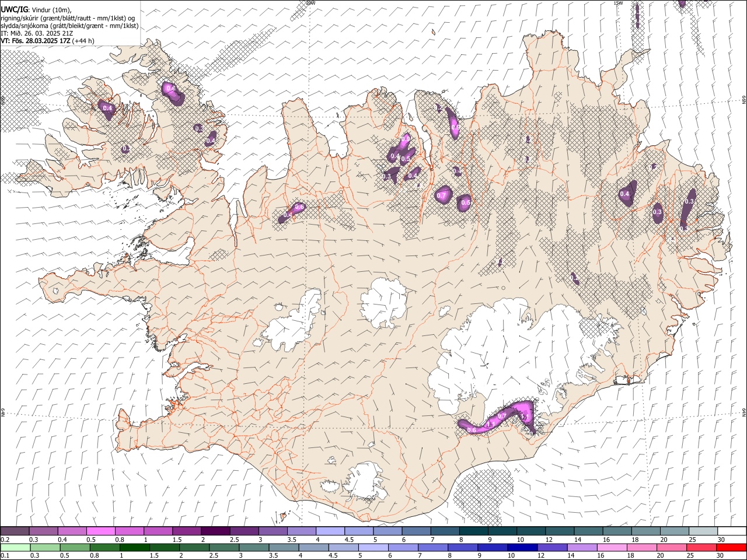This screenshot has width=747, height=560.
Task: Click the light pink lower swatch labeled 16
Action: (611, 548)
